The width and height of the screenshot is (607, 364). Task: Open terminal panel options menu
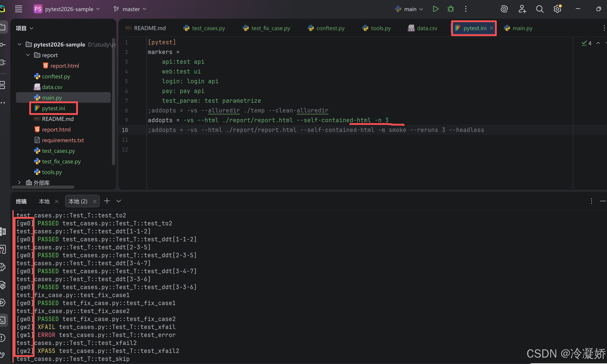[x=591, y=201]
